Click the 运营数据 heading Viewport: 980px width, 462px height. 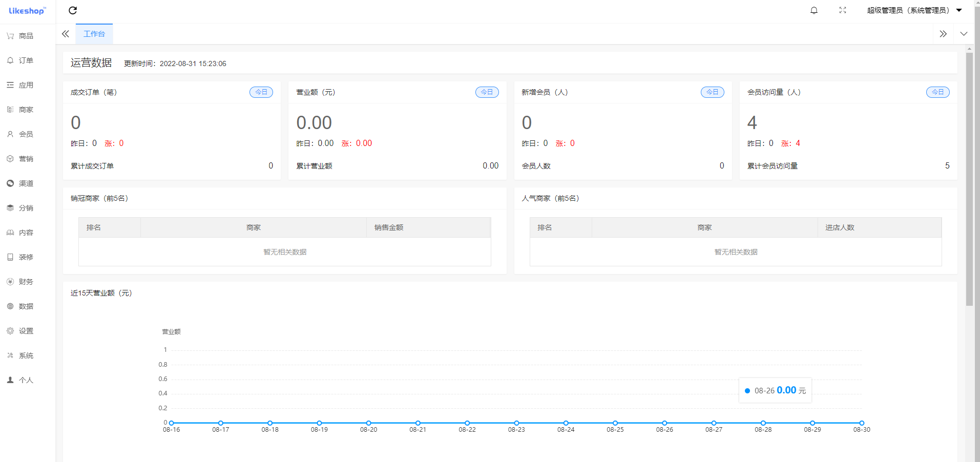coord(91,62)
